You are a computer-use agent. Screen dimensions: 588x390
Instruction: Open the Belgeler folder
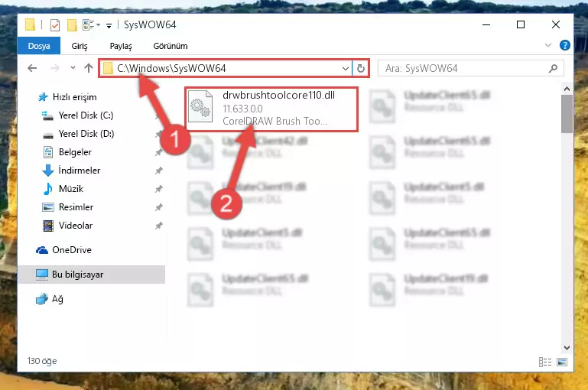pyautogui.click(x=75, y=152)
